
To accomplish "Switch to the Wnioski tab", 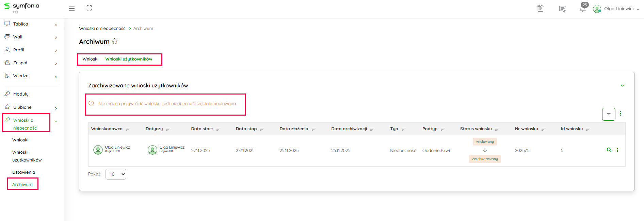I will 90,59.
